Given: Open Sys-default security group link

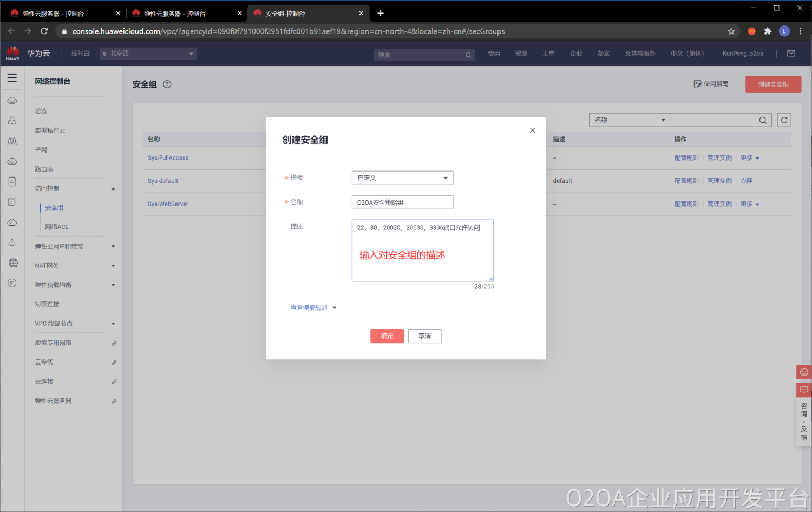Looking at the screenshot, I should [x=163, y=181].
